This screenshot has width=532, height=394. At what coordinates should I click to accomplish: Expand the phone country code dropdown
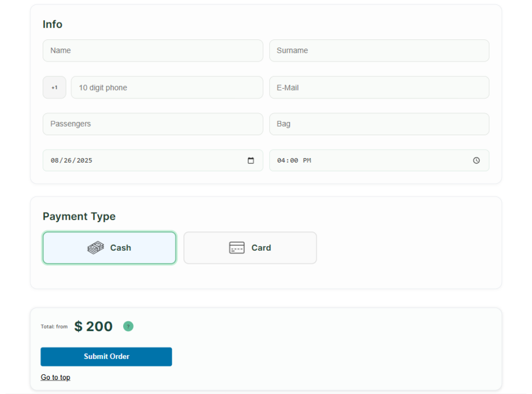coord(54,87)
